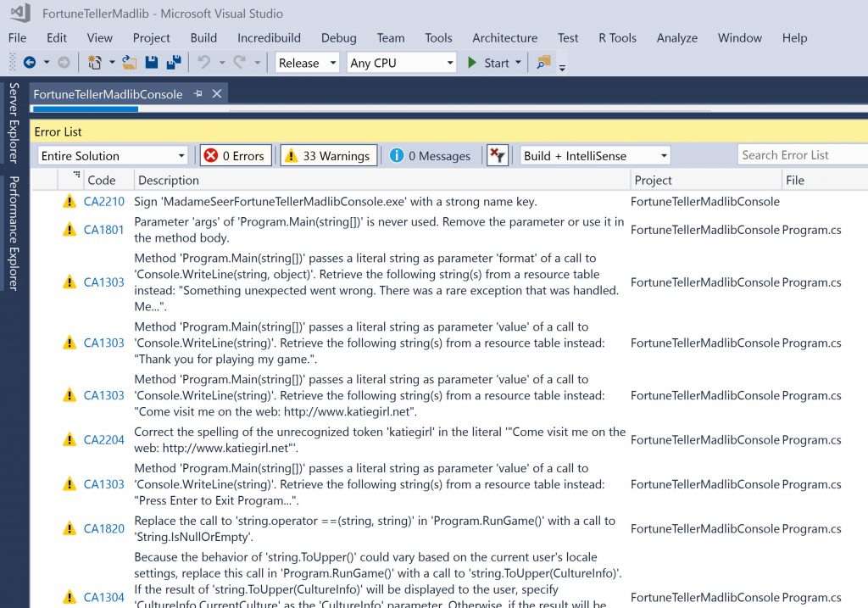Toggle the 33 Warnings filter button

tap(329, 155)
